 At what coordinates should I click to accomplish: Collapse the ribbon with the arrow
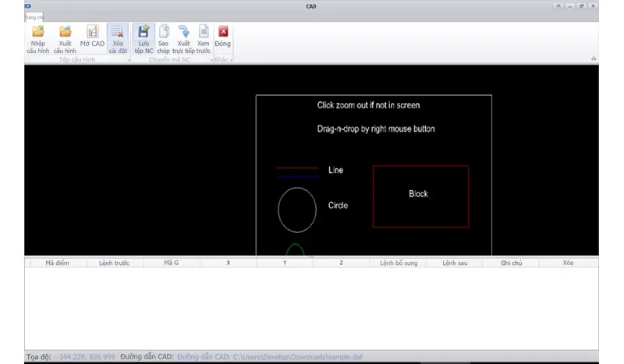point(594,59)
